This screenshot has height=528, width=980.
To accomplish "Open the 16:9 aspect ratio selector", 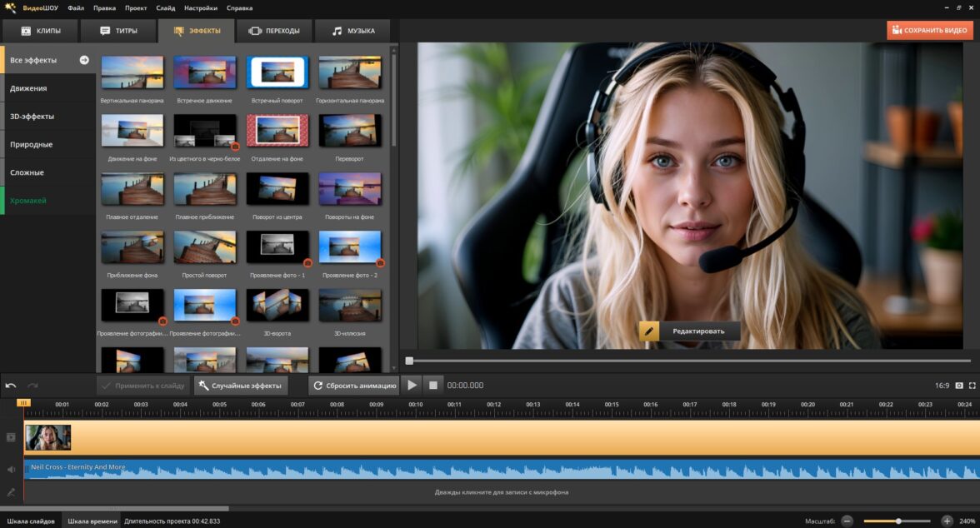I will (942, 386).
